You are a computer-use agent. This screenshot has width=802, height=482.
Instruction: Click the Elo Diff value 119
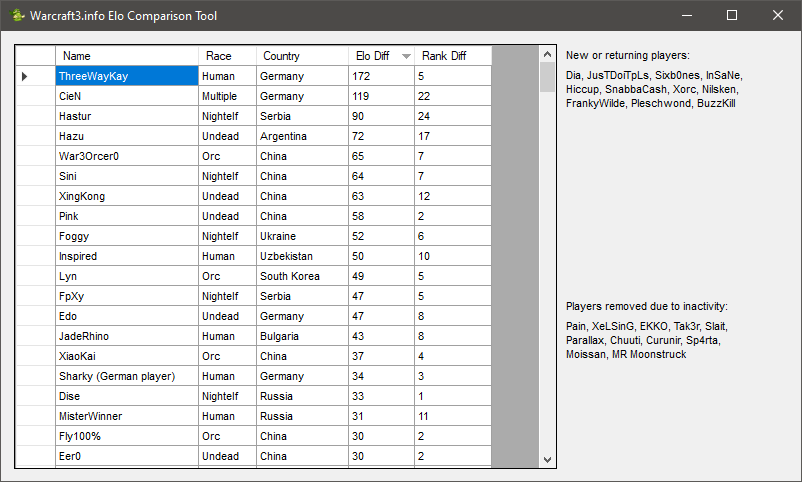click(382, 96)
